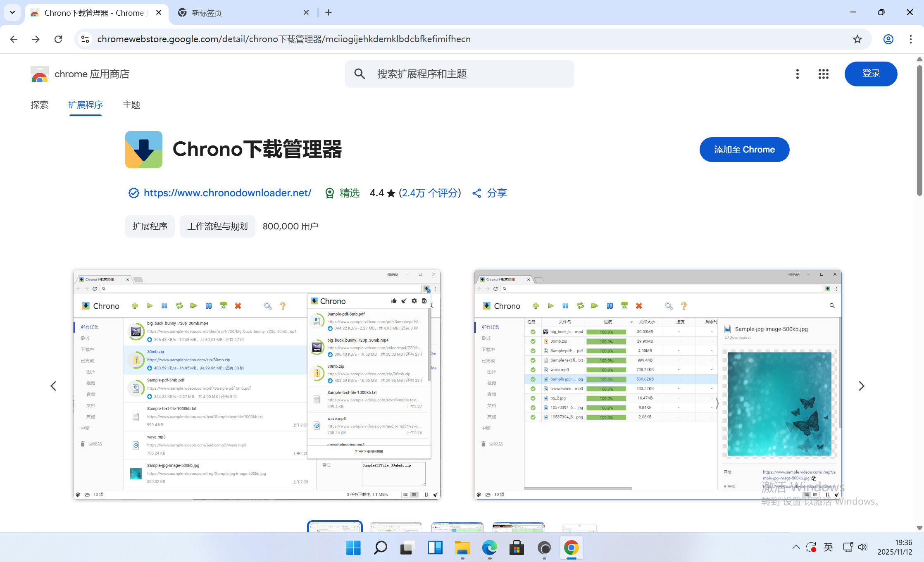Expand the tab search dropdown arrow
The width and height of the screenshot is (924, 562).
tap(12, 12)
